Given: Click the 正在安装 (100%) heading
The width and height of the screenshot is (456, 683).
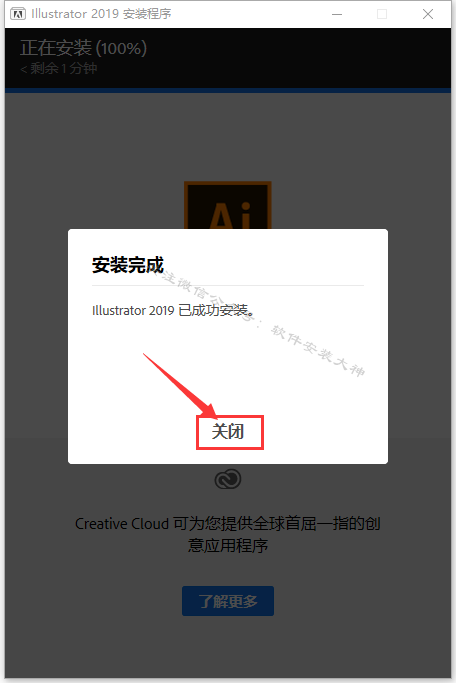Looking at the screenshot, I should [83, 48].
